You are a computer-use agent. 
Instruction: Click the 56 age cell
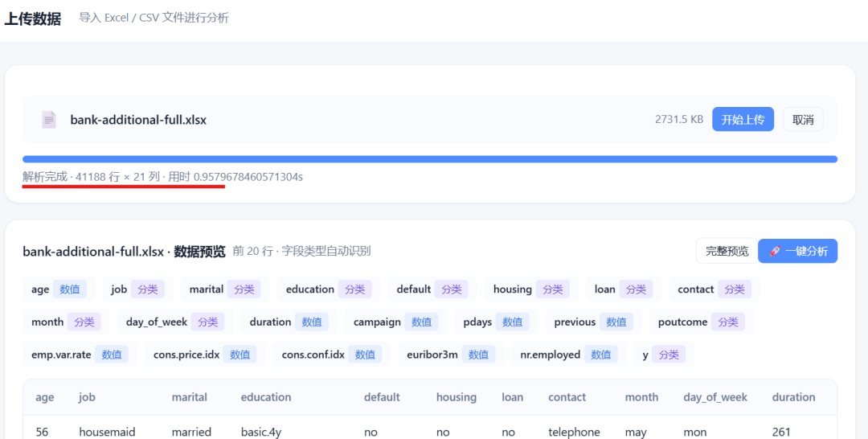coord(42,432)
